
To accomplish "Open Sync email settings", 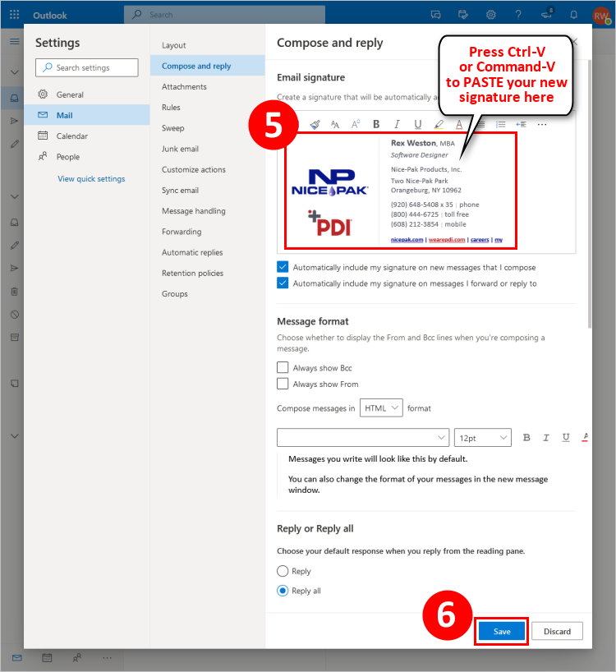I will click(x=208, y=191).
